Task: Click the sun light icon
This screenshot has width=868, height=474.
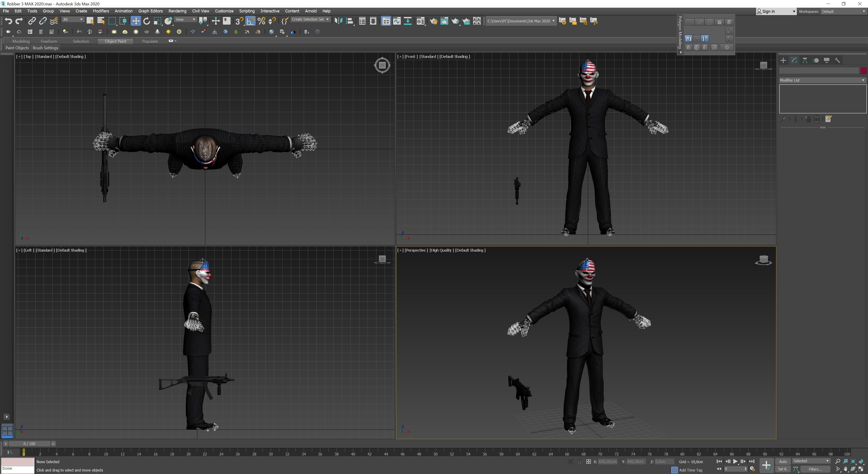Action: pos(168,32)
